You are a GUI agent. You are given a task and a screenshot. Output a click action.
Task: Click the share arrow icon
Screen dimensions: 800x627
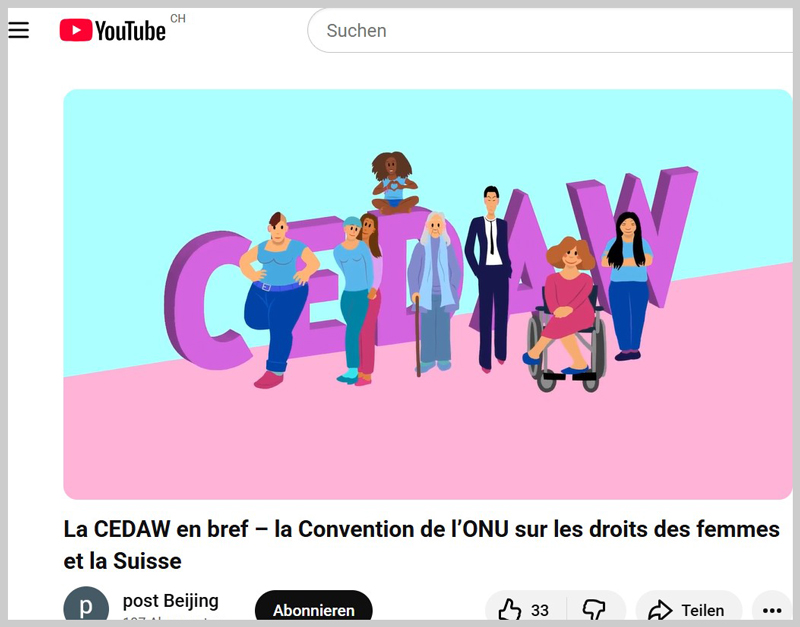(x=660, y=610)
